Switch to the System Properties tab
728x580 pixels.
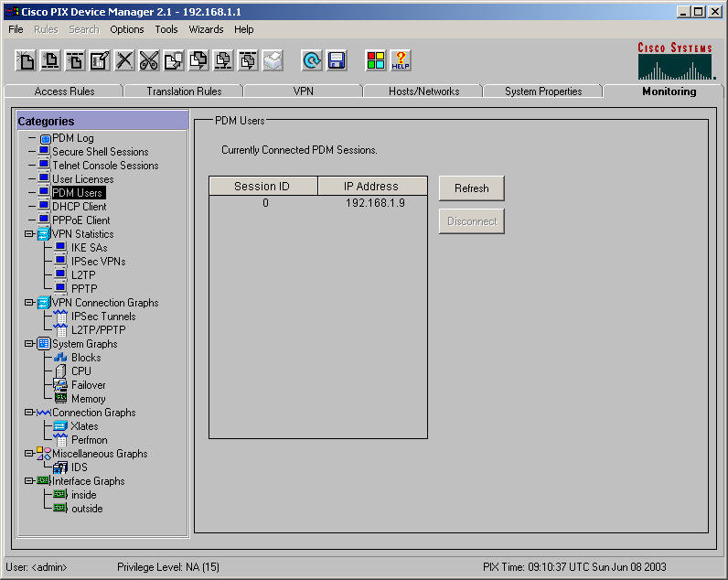(543, 91)
